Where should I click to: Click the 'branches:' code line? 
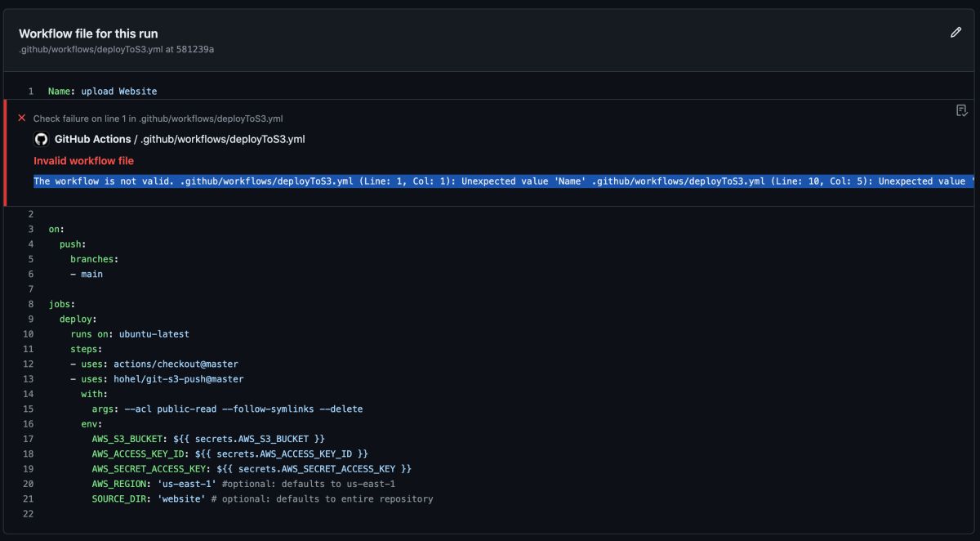[94, 259]
